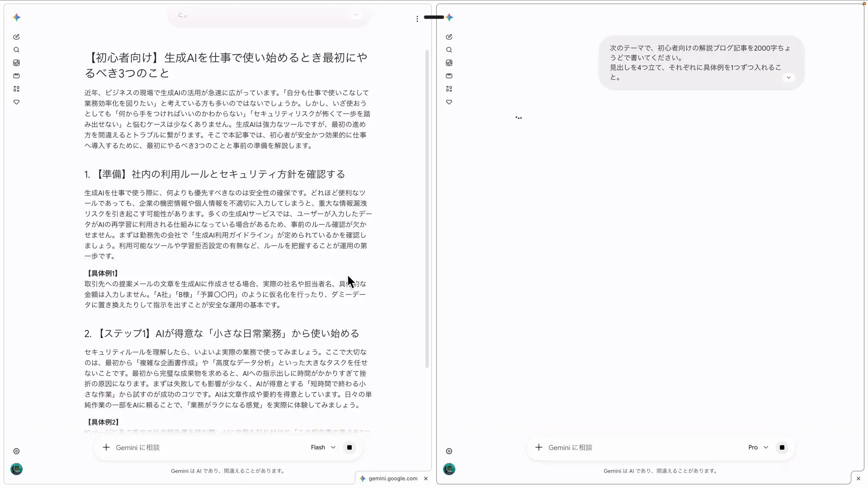
Task: Open account avatar in right window
Action: [449, 469]
